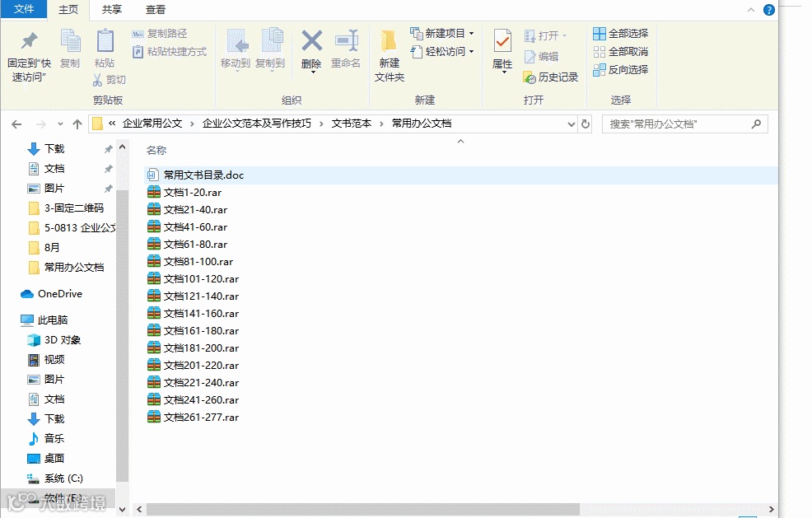Screen dimensions: 812x518
Task: Click the Pin to Quick Access icon
Action: coord(29,40)
